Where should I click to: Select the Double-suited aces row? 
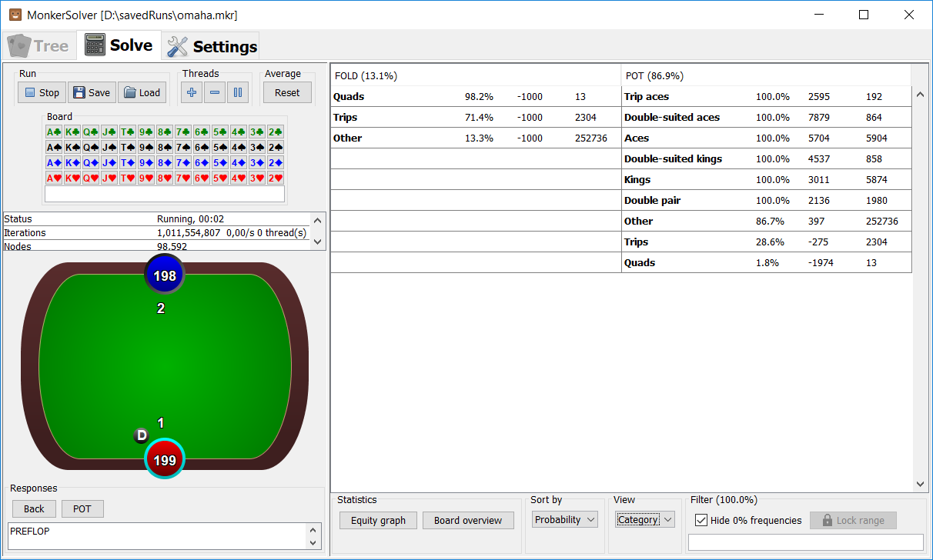click(767, 118)
